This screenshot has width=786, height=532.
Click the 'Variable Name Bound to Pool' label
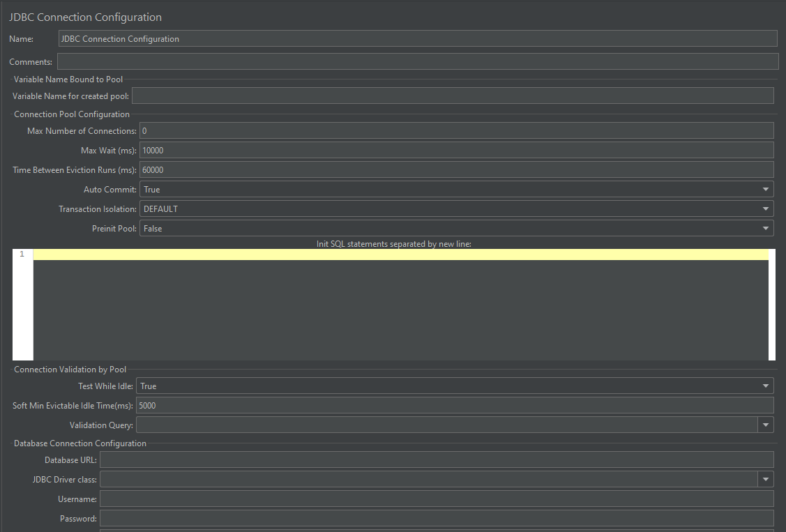point(68,79)
